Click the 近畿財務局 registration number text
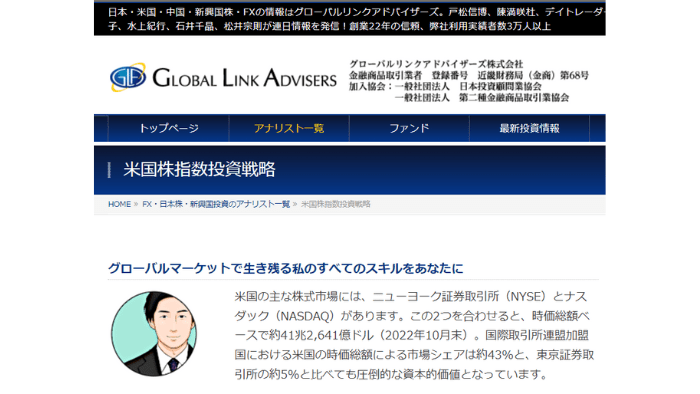 (x=533, y=75)
